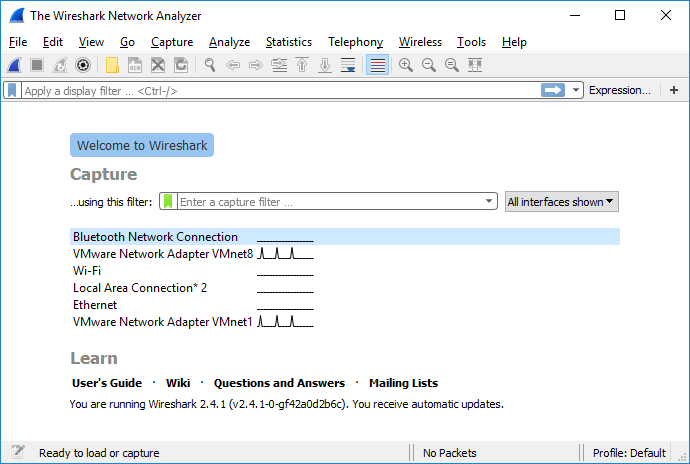The image size is (690, 464).
Task: Click the resize columns to content icon
Action: [x=475, y=65]
